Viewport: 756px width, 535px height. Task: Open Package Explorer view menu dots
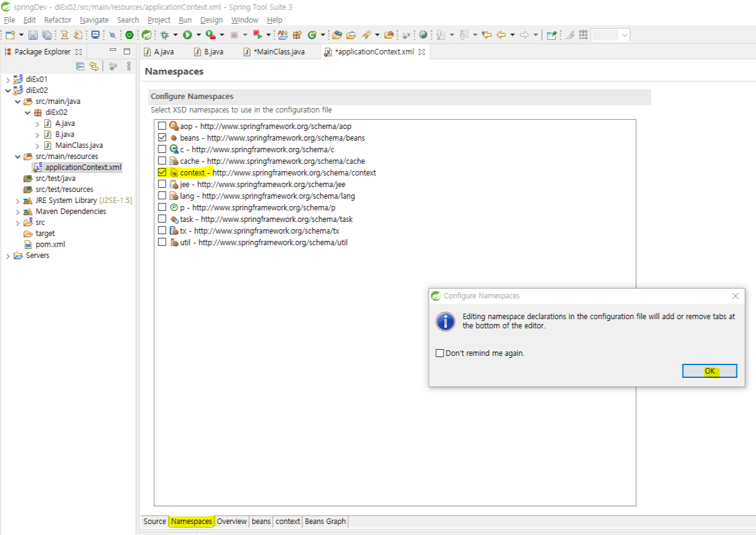pyautogui.click(x=128, y=66)
